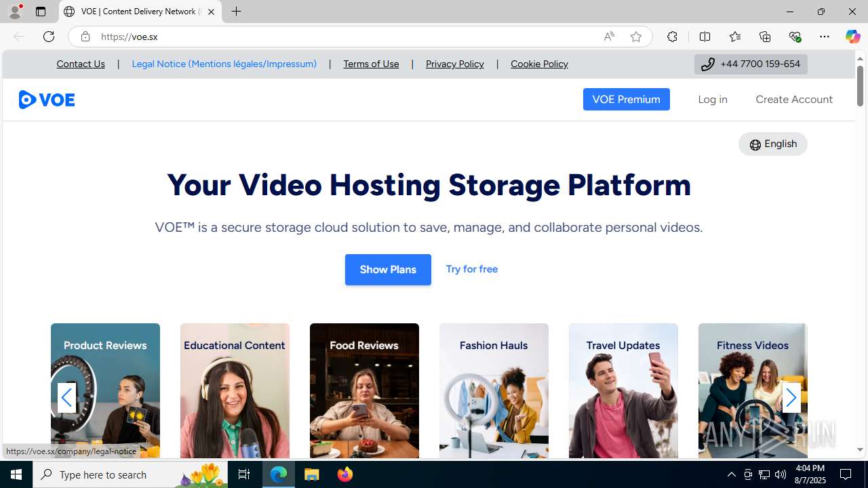Show hidden system tray icons
The height and width of the screenshot is (488, 868).
731,474
